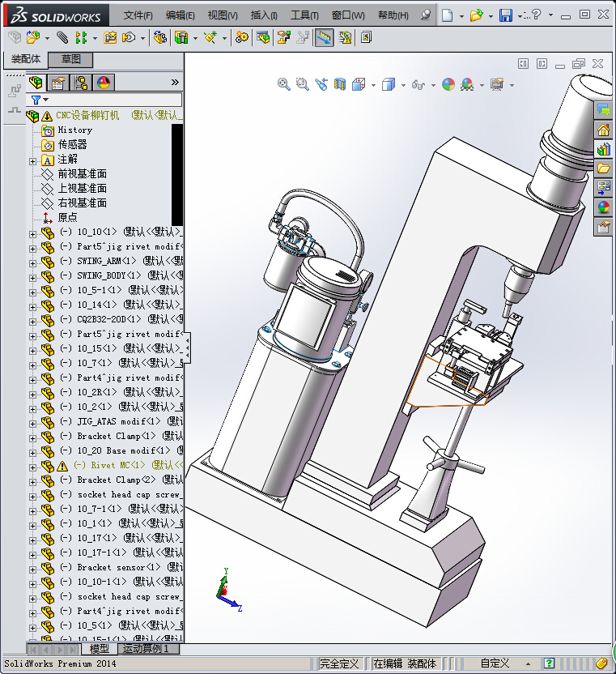Expand the 注解 tree node

32,161
